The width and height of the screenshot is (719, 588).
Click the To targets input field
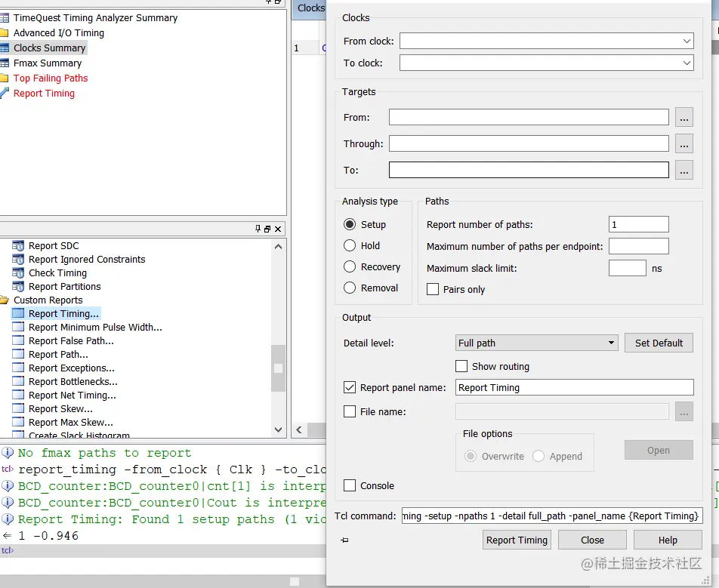point(529,170)
